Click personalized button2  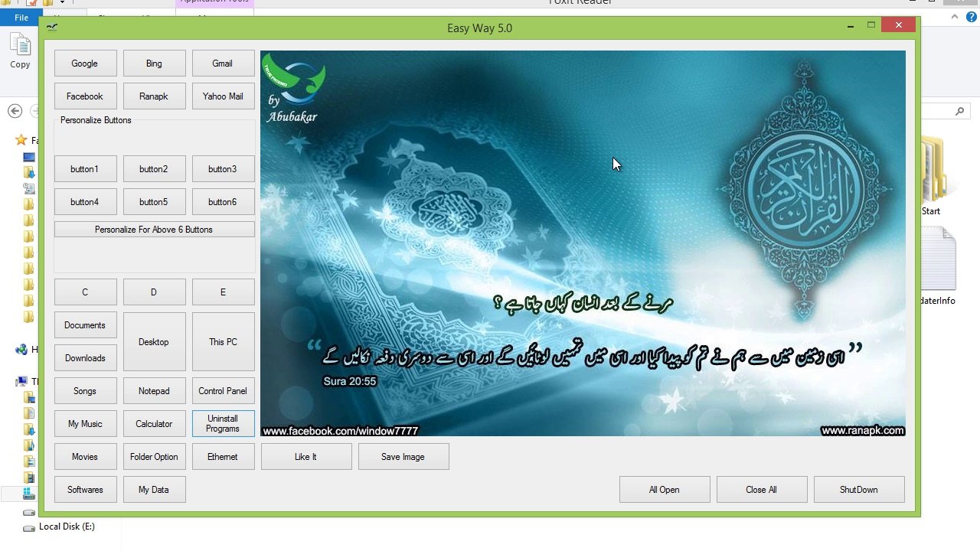pos(154,169)
